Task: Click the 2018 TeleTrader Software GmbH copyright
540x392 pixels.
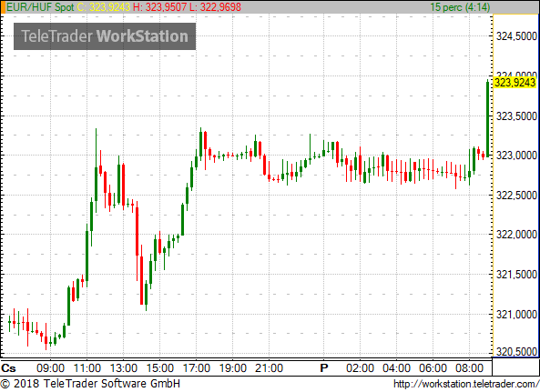Action: tap(90, 384)
